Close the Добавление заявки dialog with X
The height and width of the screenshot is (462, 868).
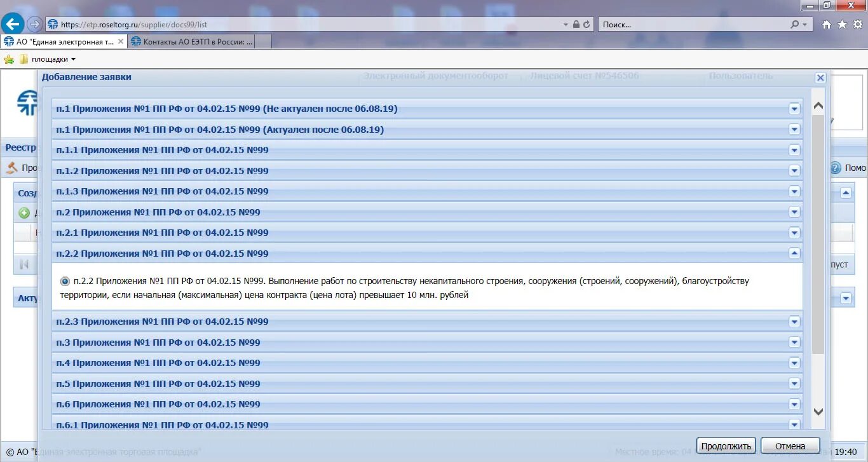[820, 78]
